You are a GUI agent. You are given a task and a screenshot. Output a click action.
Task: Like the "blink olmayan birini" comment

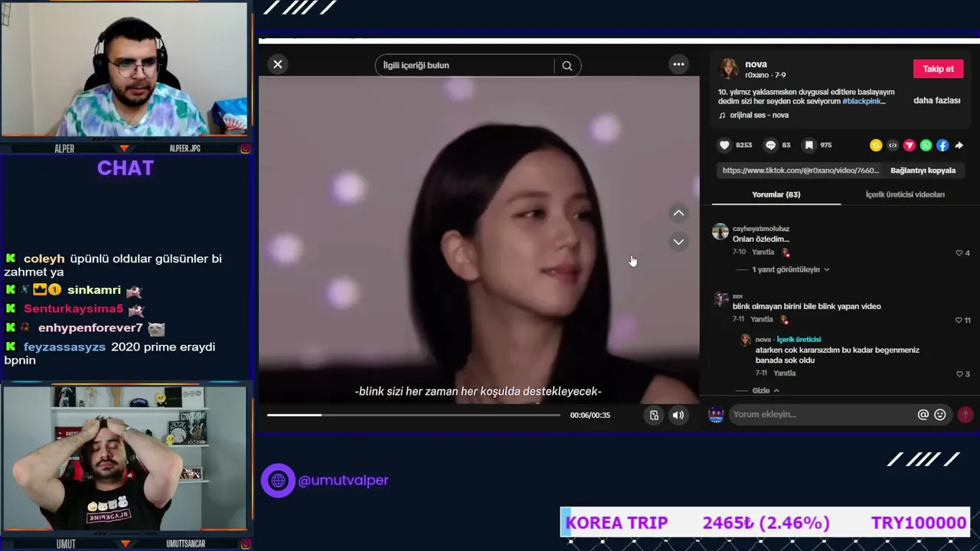pos(959,321)
